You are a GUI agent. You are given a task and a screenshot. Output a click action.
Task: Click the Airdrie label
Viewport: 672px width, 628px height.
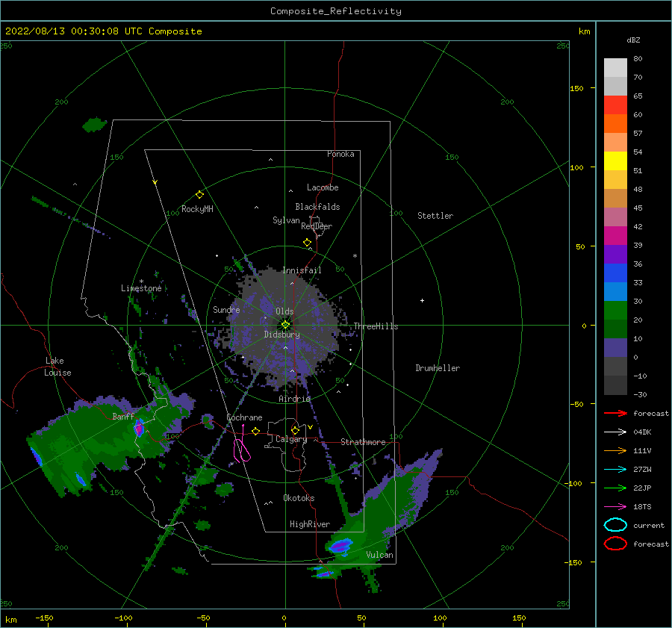pos(294,399)
